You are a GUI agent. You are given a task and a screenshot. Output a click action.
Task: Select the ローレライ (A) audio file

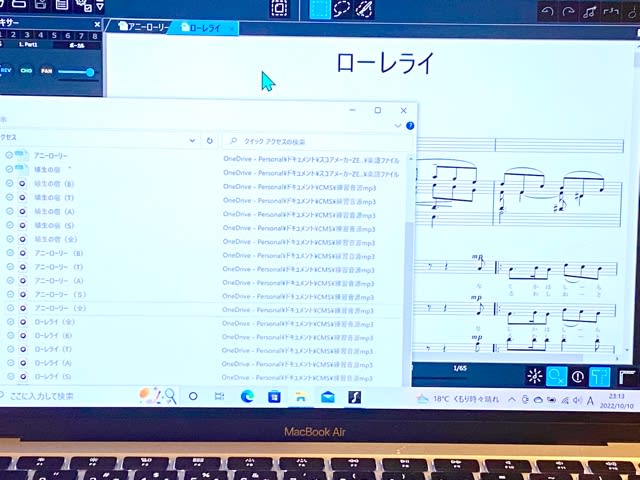(x=53, y=363)
